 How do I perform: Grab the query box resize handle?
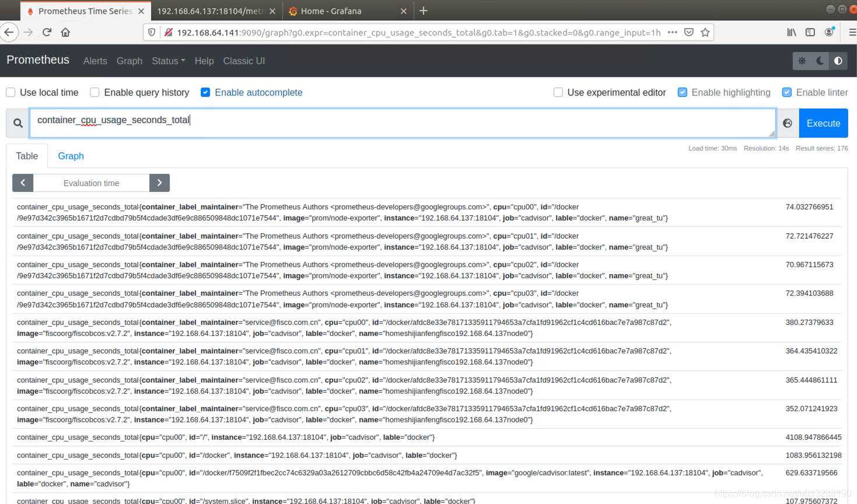coord(772,134)
